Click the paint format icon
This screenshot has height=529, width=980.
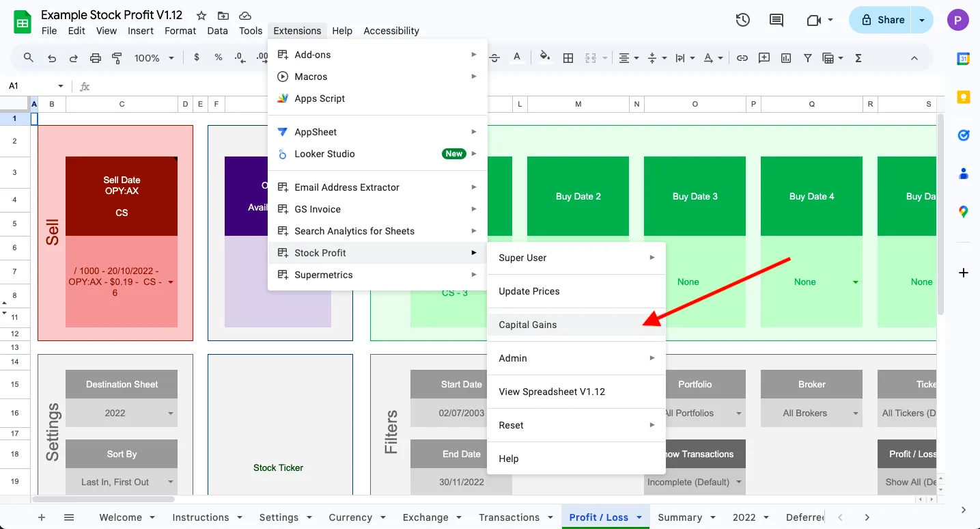[x=117, y=58]
